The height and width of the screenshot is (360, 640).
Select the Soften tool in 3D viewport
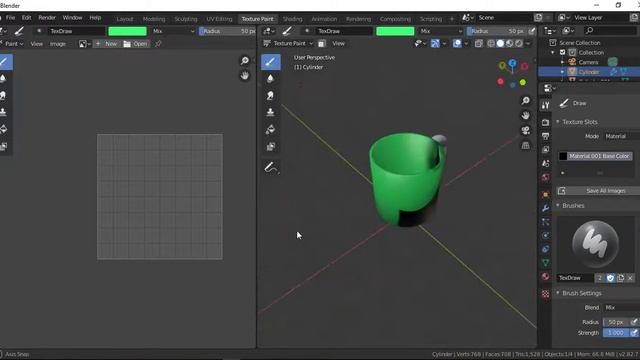pos(270,79)
